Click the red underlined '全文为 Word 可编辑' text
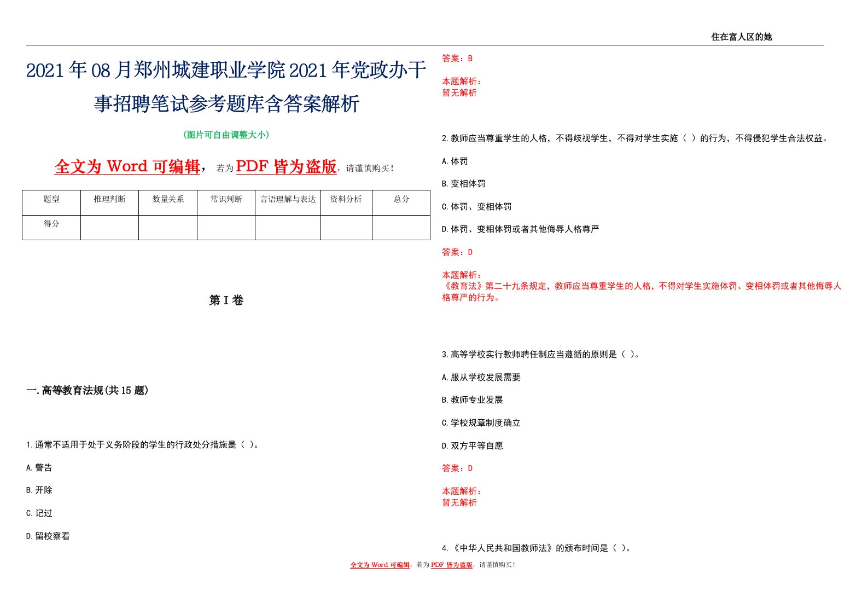868x614 pixels. [x=127, y=166]
